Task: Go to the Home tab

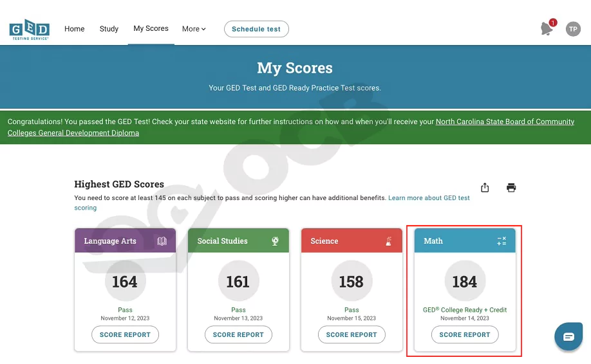Action: pos(75,29)
